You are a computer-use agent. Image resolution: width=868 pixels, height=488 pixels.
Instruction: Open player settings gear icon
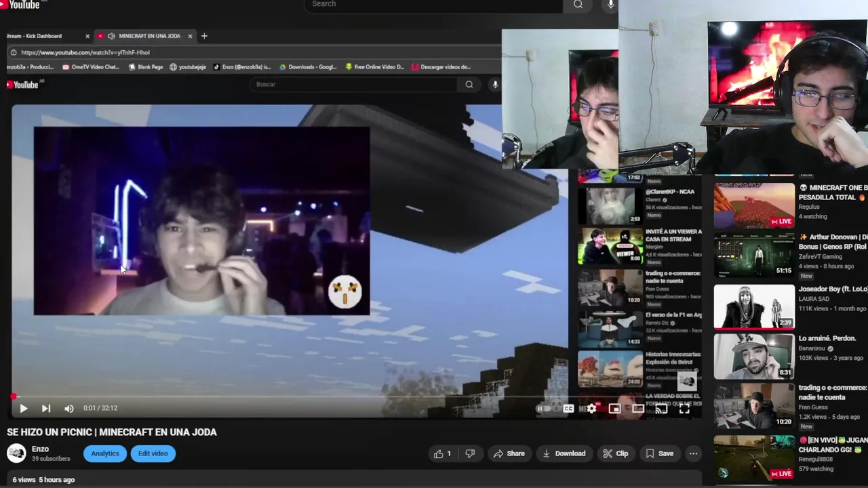tap(591, 409)
